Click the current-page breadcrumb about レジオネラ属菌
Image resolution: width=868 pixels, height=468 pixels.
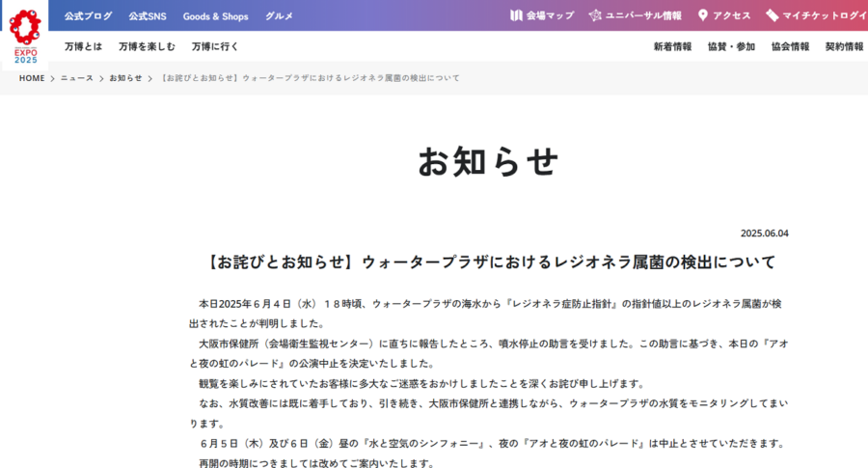tap(310, 78)
